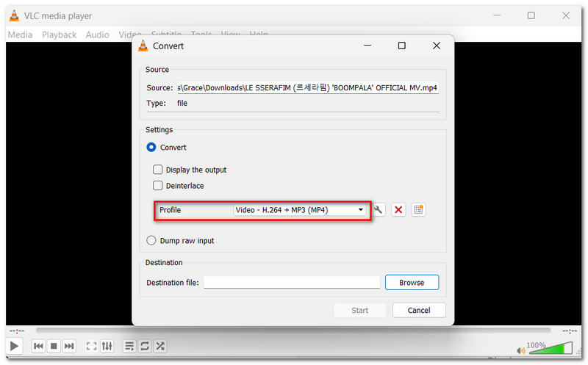Minimize the VLC media player window
Image resolution: width=588 pixels, height=365 pixels.
click(497, 15)
